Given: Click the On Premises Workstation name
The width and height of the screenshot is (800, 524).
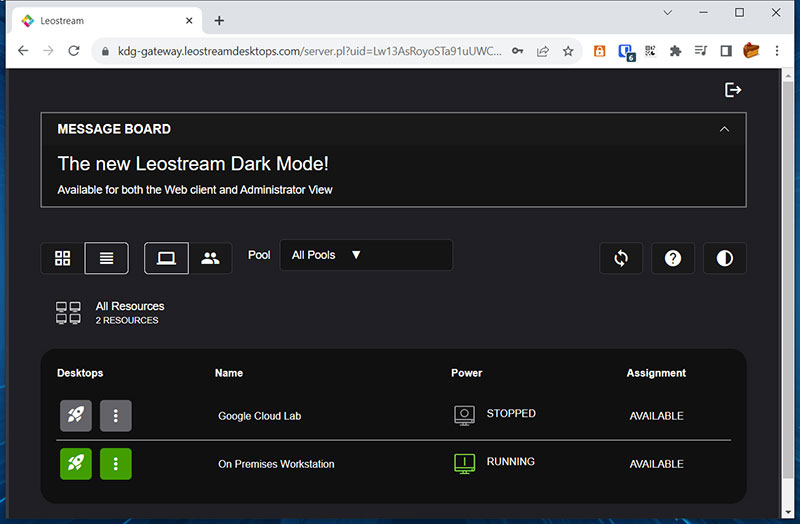Looking at the screenshot, I should click(276, 464).
